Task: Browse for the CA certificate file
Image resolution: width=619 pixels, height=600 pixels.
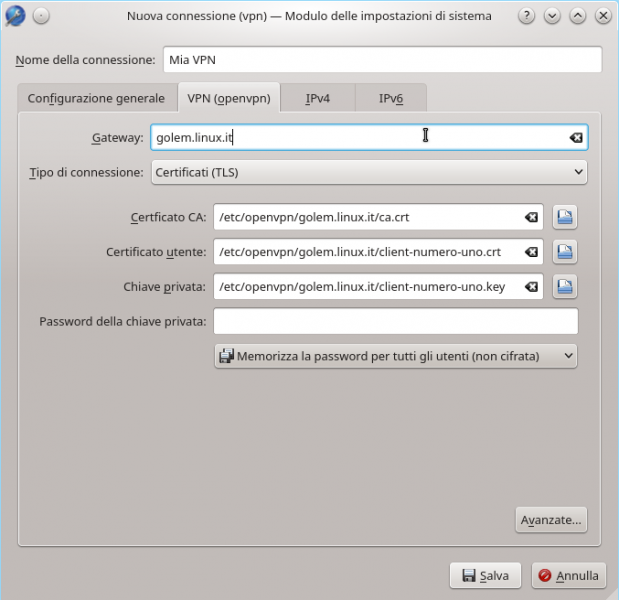Action: [x=565, y=217]
